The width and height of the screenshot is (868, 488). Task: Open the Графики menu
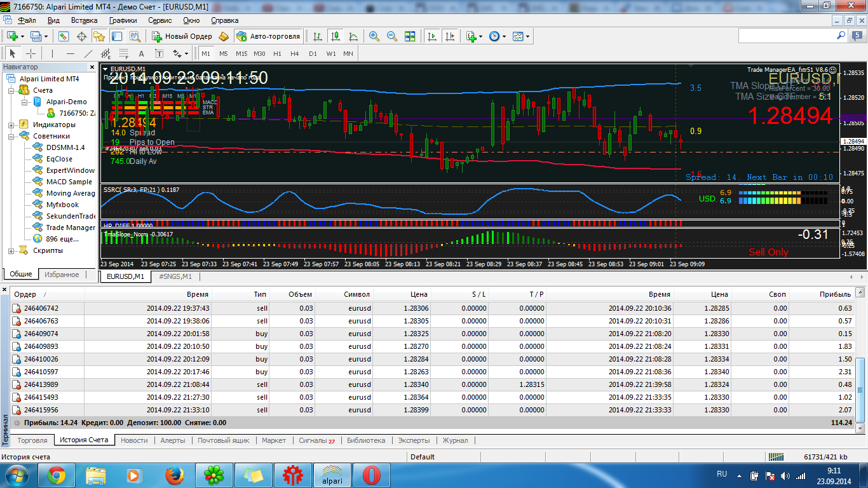(123, 20)
